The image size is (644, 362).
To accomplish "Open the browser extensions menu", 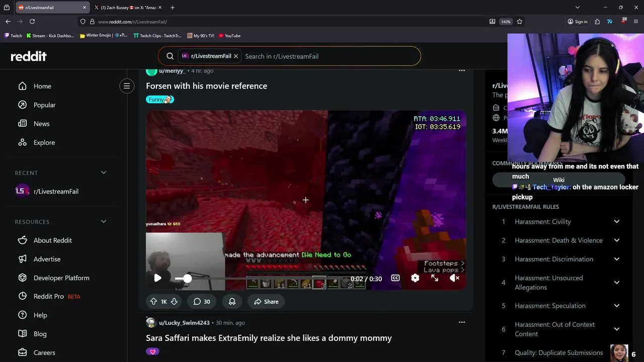I will pos(597,22).
